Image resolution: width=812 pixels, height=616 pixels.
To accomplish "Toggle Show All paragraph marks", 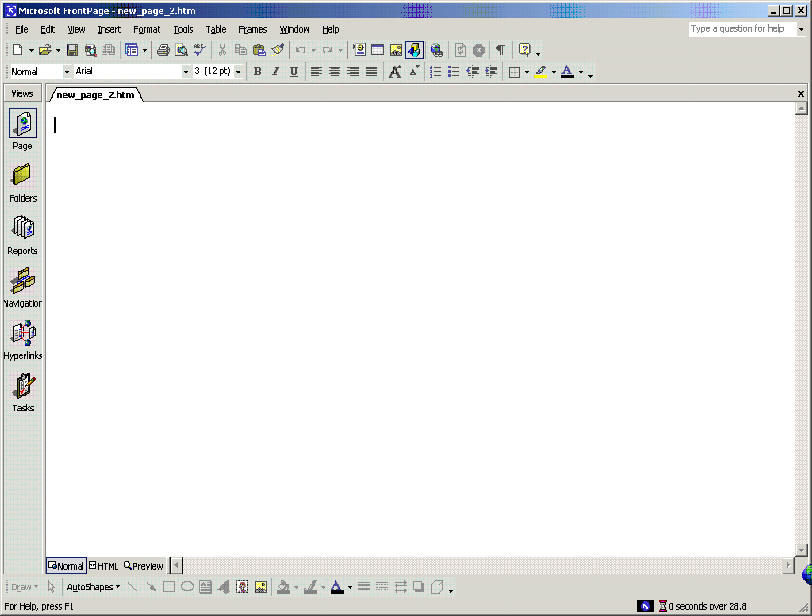I will pyautogui.click(x=500, y=50).
